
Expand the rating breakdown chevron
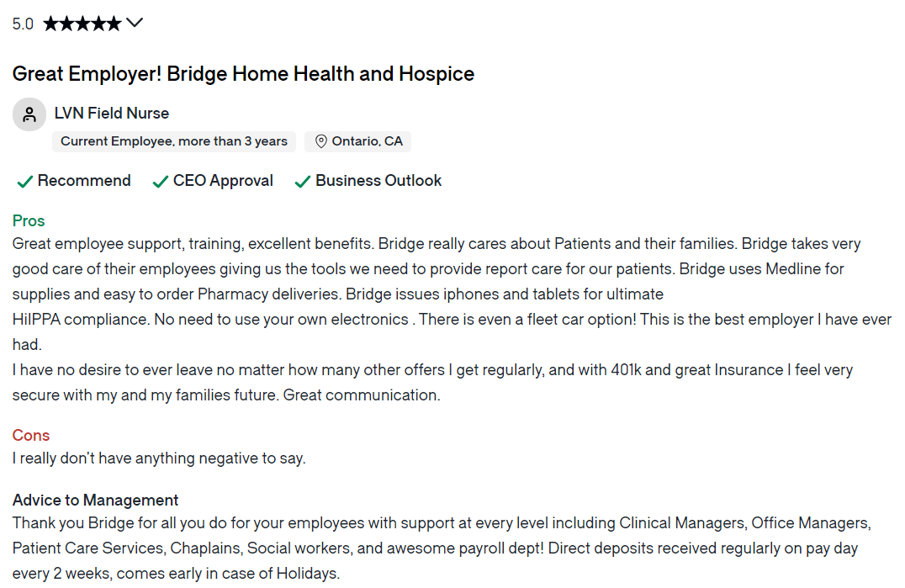point(135,23)
